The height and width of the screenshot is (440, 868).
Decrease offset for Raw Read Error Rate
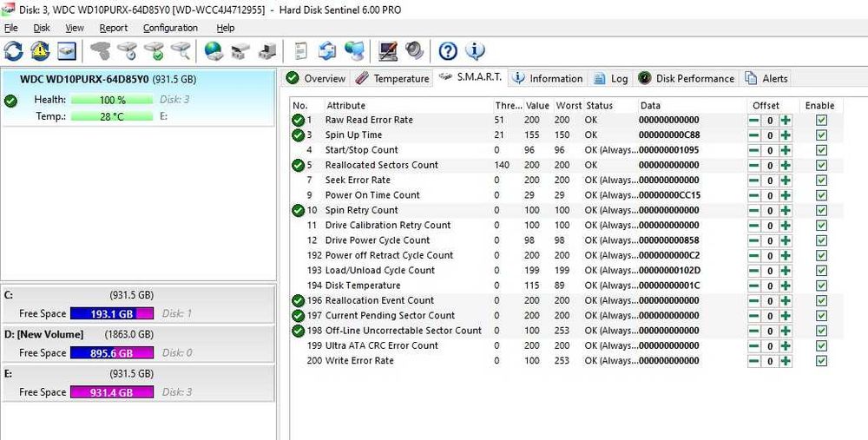(x=754, y=120)
